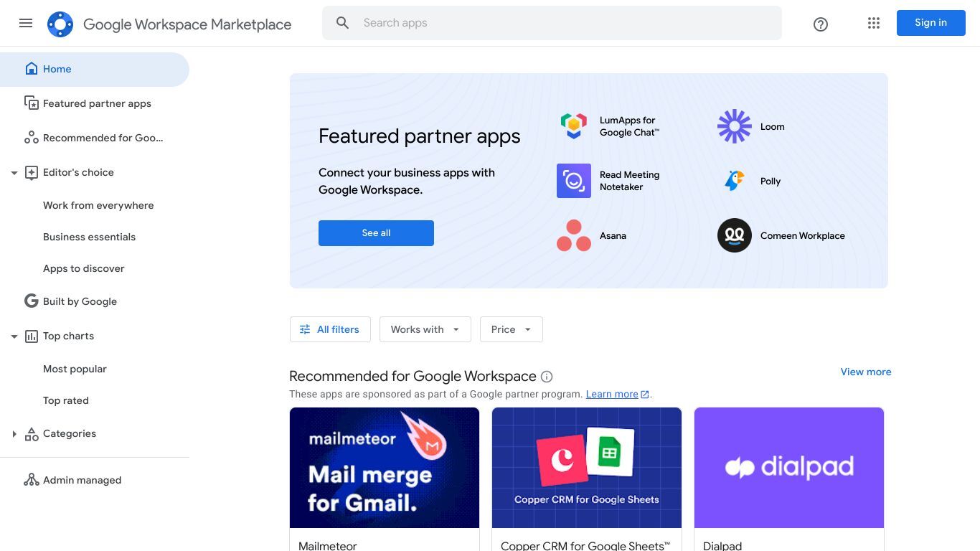
Task: Click the info icon beside Recommended heading
Action: pos(547,377)
